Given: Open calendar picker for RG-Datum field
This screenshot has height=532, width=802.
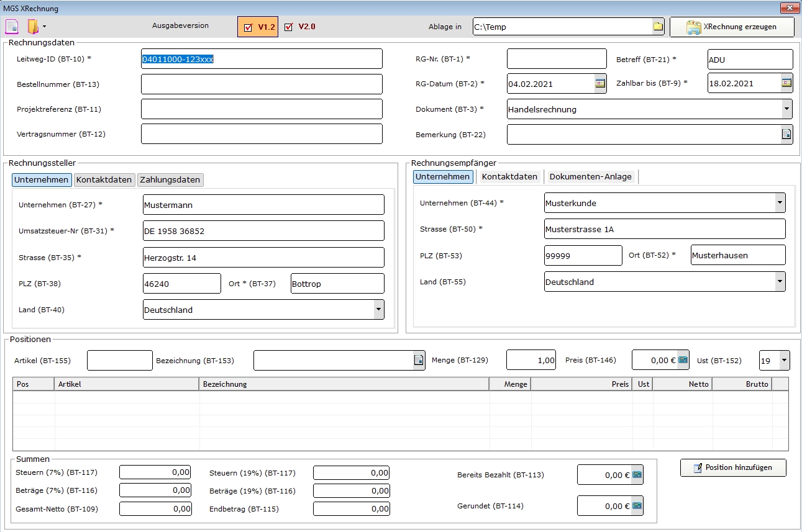Looking at the screenshot, I should [x=600, y=83].
